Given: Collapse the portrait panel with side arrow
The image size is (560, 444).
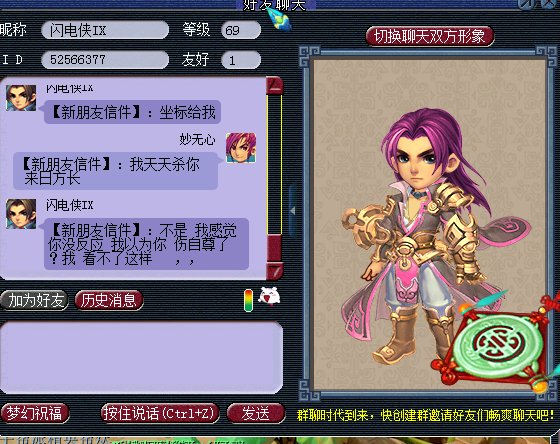Looking at the screenshot, I should 292,211.
